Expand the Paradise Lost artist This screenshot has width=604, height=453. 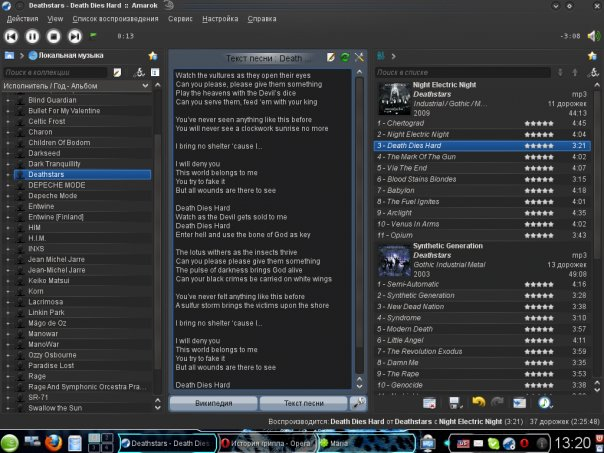point(8,366)
